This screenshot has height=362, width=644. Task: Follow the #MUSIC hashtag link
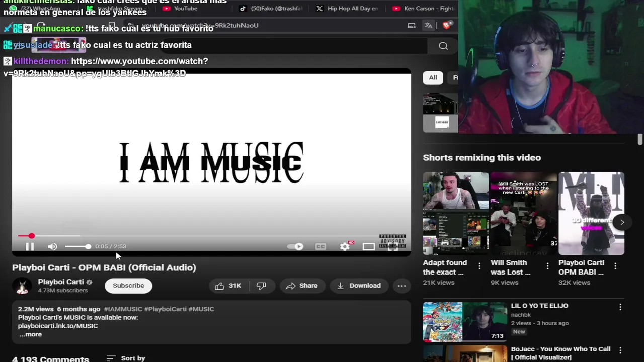[x=201, y=309]
